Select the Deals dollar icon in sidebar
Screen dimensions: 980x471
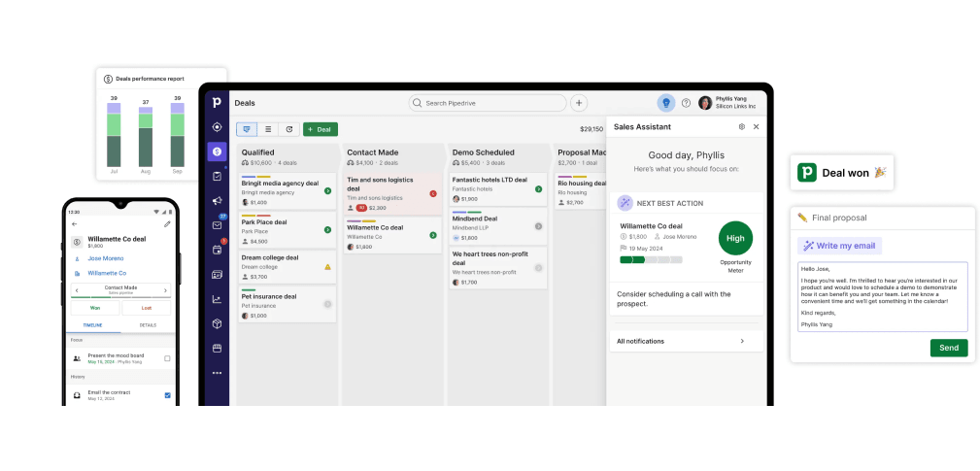[217, 151]
